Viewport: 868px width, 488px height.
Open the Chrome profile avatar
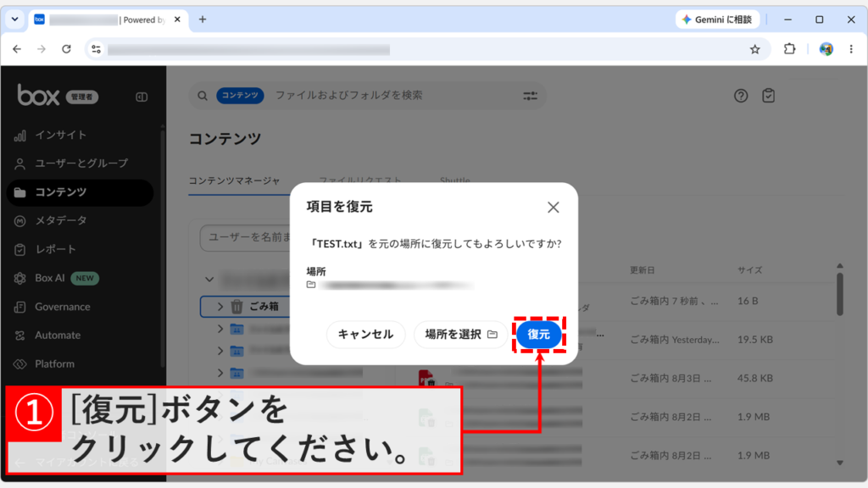826,49
